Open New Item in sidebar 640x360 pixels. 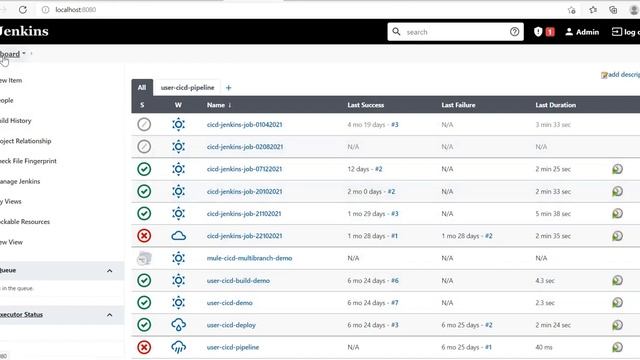(11, 80)
